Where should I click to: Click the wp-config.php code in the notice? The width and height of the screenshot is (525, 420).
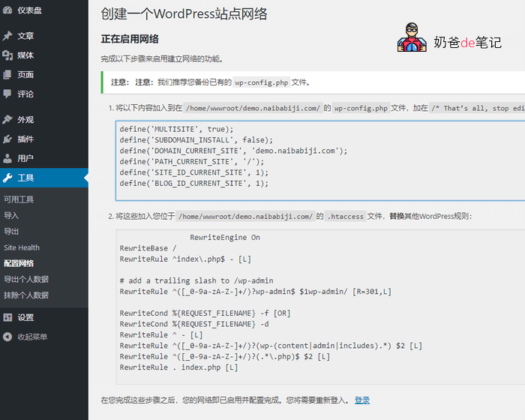coord(262,82)
